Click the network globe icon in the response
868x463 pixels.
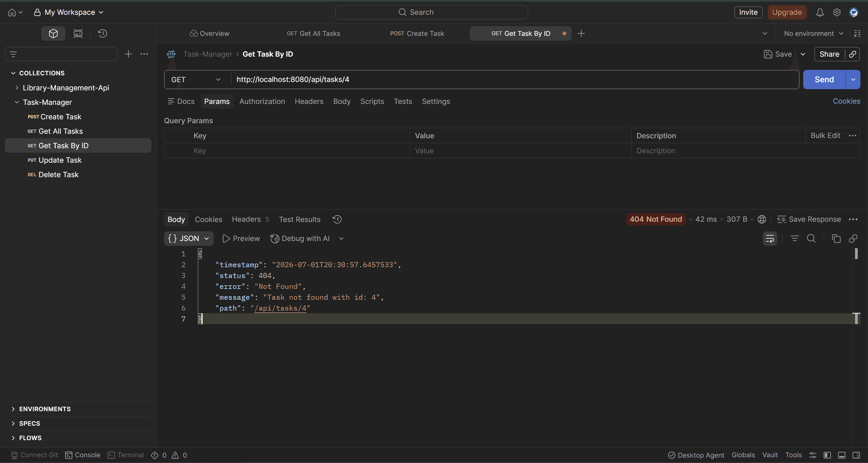762,219
